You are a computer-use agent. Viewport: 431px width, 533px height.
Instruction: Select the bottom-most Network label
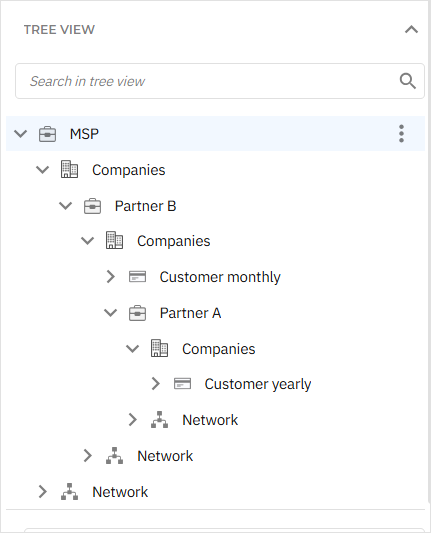click(120, 492)
